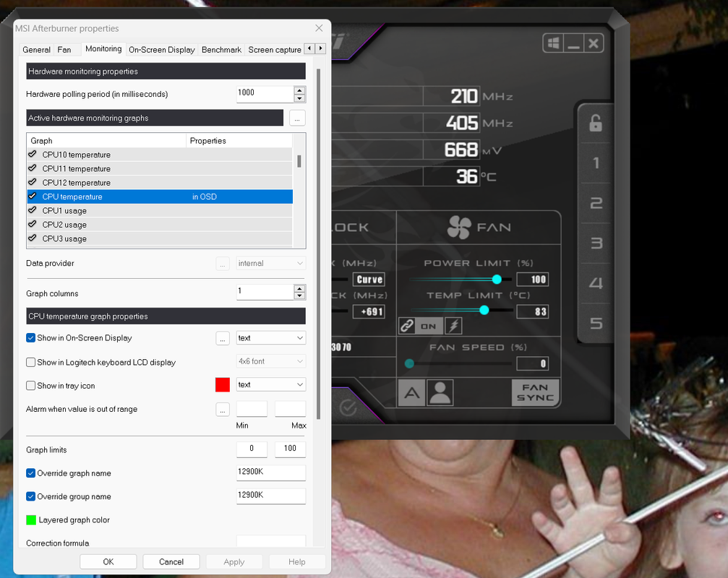Switch to the Screen capture tab

275,50
